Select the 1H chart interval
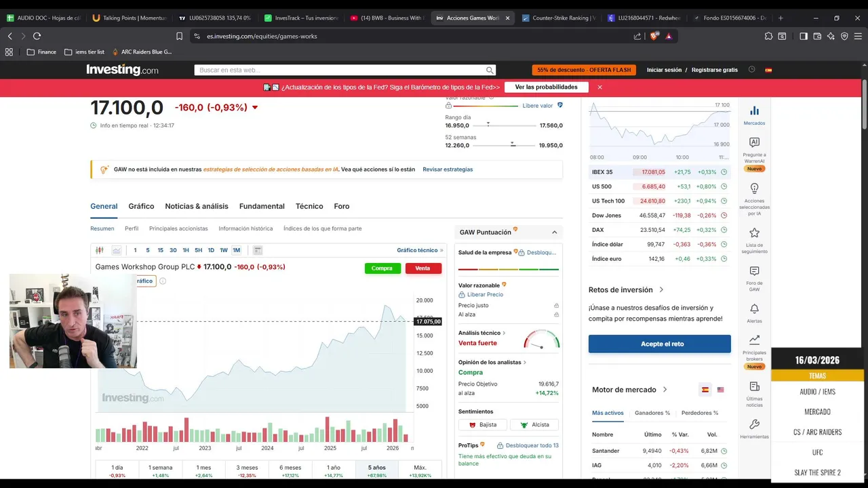The image size is (868, 488). (186, 250)
